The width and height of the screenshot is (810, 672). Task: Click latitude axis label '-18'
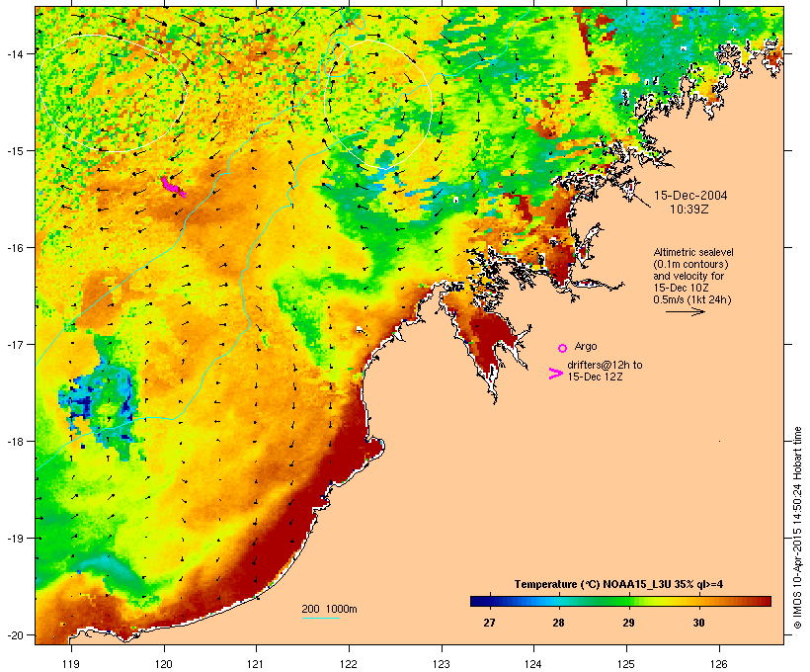click(x=15, y=442)
